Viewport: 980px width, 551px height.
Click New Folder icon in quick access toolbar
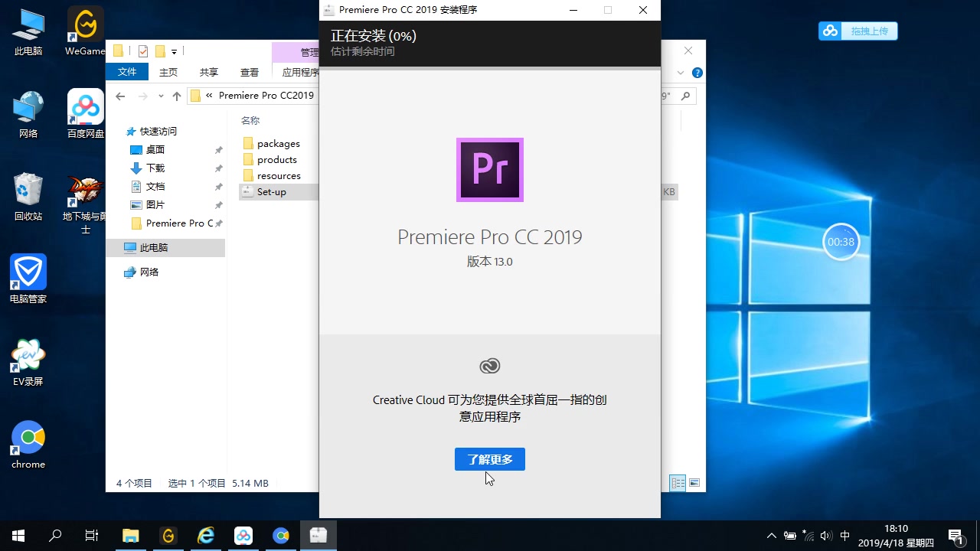pyautogui.click(x=160, y=52)
